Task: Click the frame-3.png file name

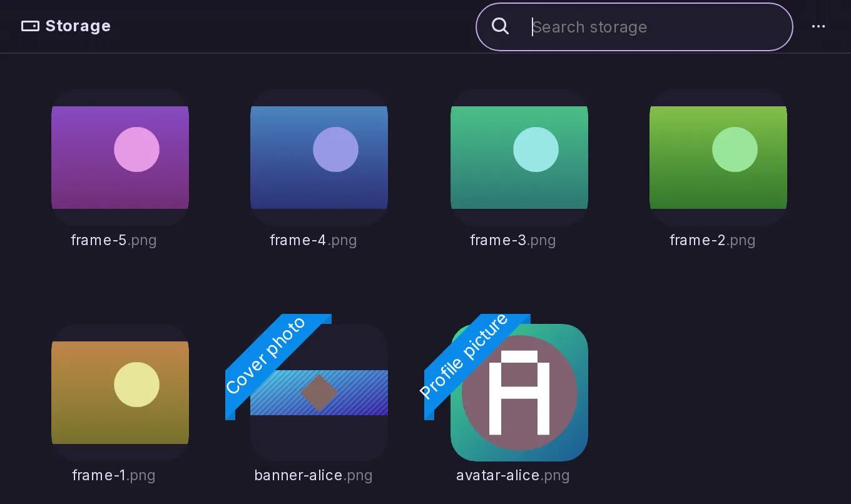Action: 513,240
